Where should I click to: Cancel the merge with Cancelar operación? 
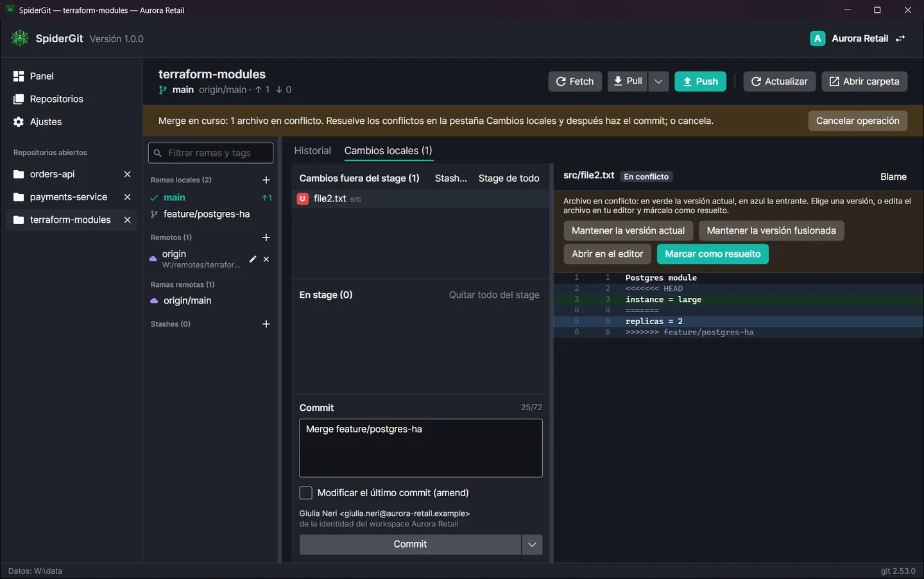[857, 121]
